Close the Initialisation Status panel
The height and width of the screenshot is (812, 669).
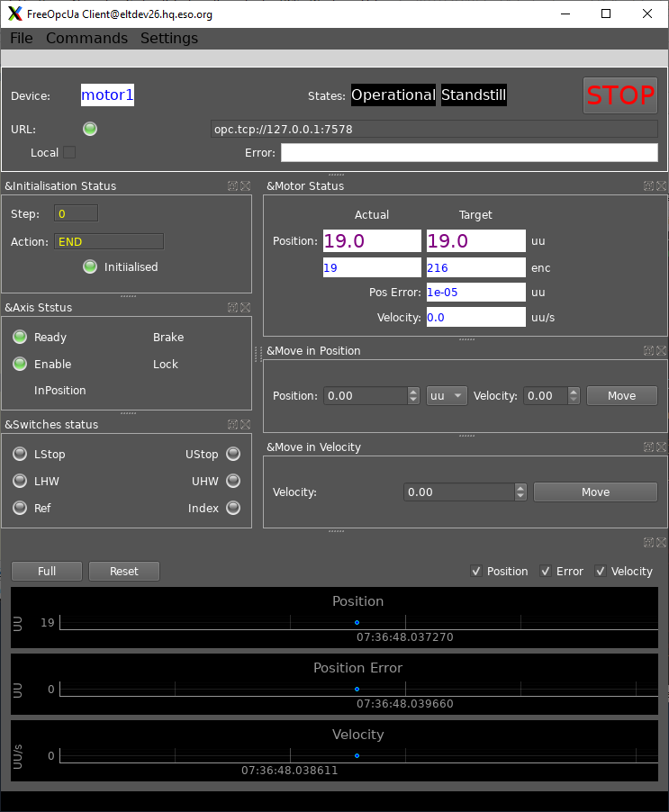coord(245,186)
